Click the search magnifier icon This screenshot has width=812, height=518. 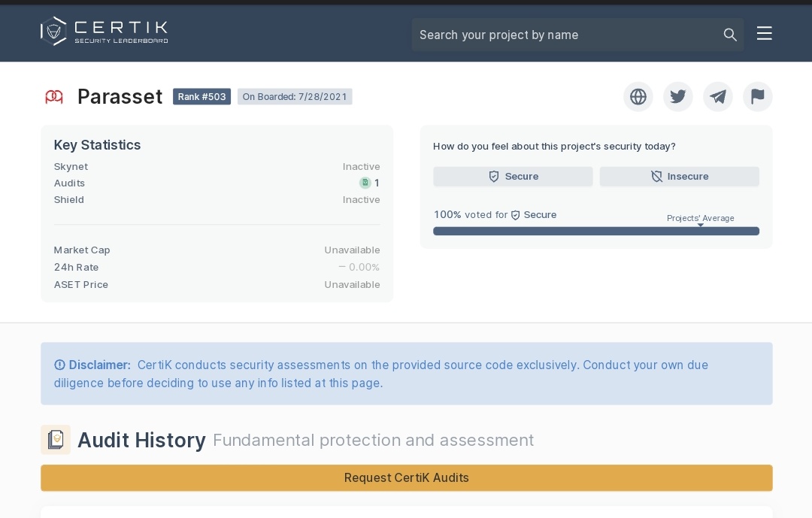(x=730, y=35)
